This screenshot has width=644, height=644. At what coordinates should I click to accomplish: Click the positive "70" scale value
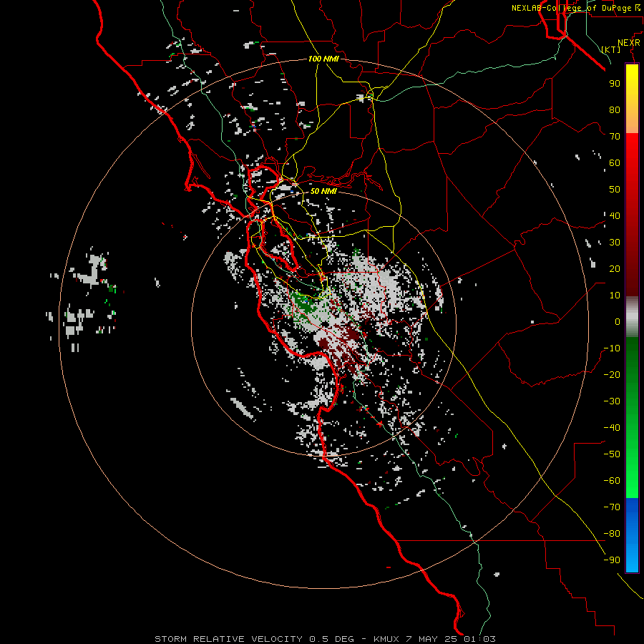tap(615, 137)
